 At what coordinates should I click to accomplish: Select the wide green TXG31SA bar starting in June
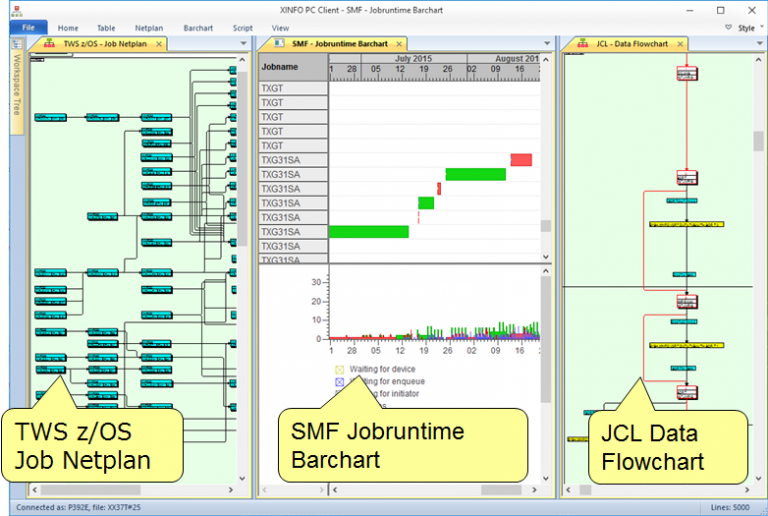pyautogui.click(x=369, y=232)
